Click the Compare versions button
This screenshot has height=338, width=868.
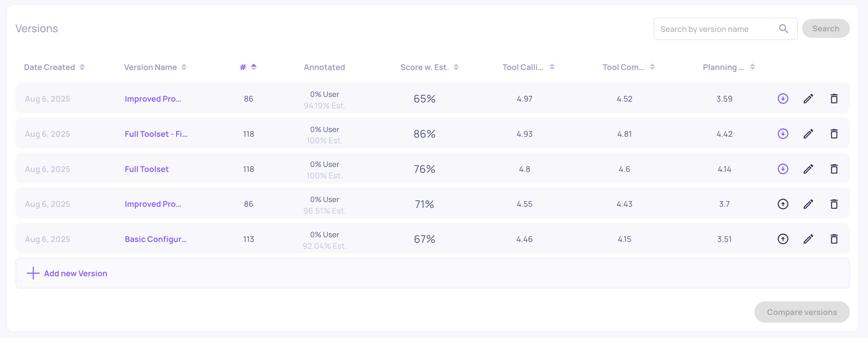(802, 312)
